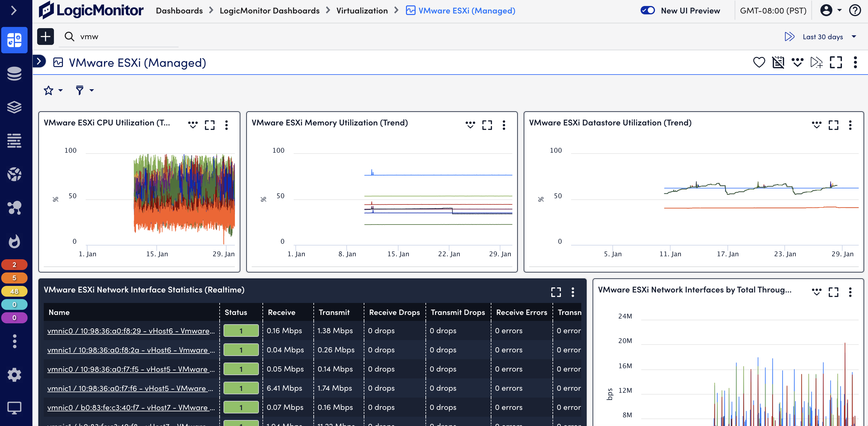Select the Logs icon in the left navigation

coord(14,140)
